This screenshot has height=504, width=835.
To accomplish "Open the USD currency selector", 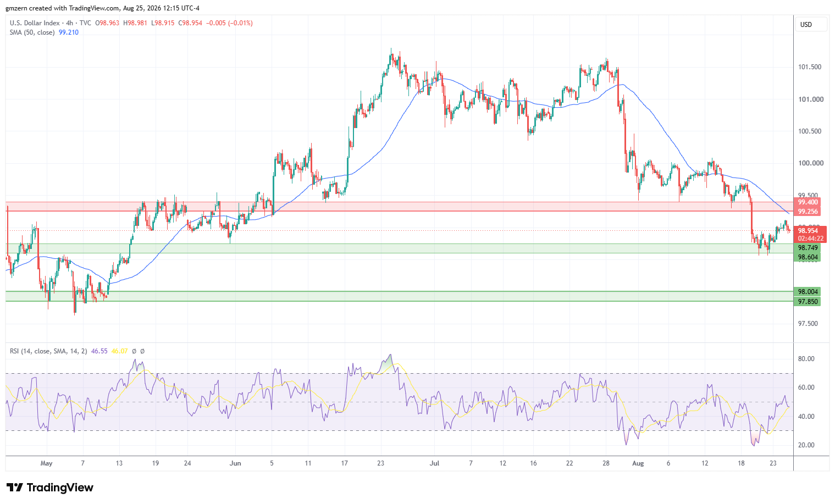I will [811, 25].
